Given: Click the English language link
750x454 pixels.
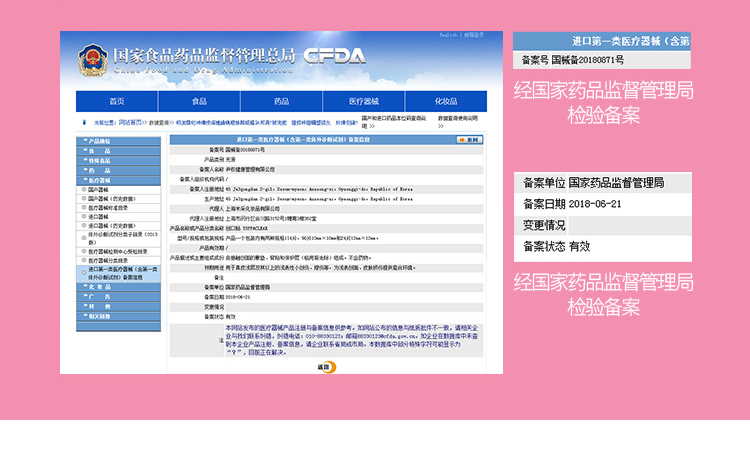Looking at the screenshot, I should click(x=447, y=35).
